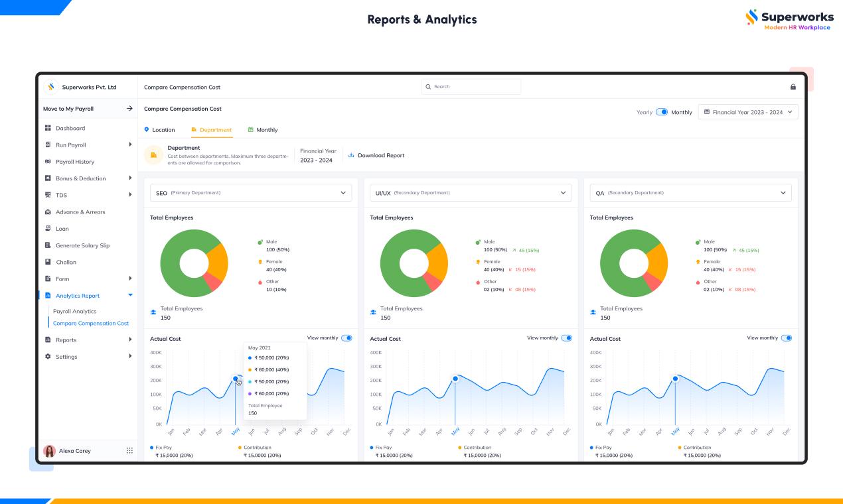Viewport: 843px width, 504px height.
Task: Click the Generate Salary Slip icon
Action: coord(48,245)
